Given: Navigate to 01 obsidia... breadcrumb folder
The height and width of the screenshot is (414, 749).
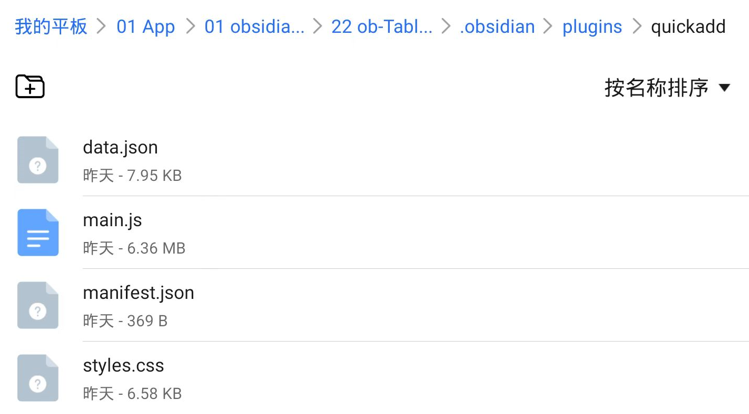Looking at the screenshot, I should click(x=254, y=27).
